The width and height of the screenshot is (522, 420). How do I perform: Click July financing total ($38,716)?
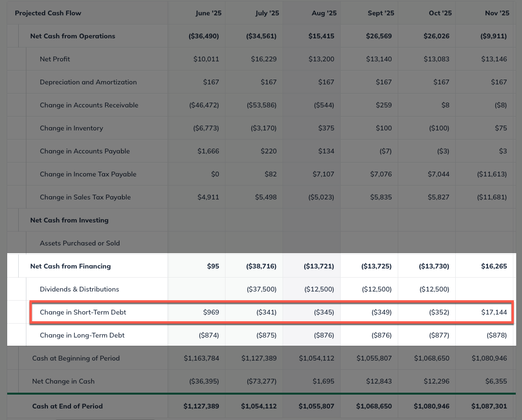click(x=261, y=266)
